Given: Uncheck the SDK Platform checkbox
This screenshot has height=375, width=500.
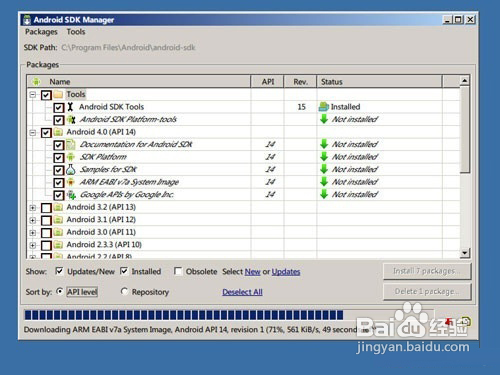Looking at the screenshot, I should tap(59, 158).
